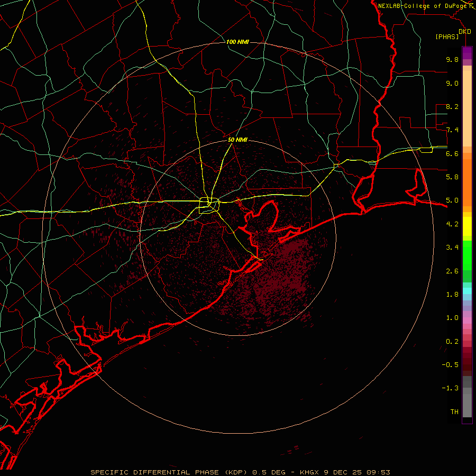This screenshot has width=476, height=476.
Task: Select the 0.2 legend value
Action: tap(452, 342)
